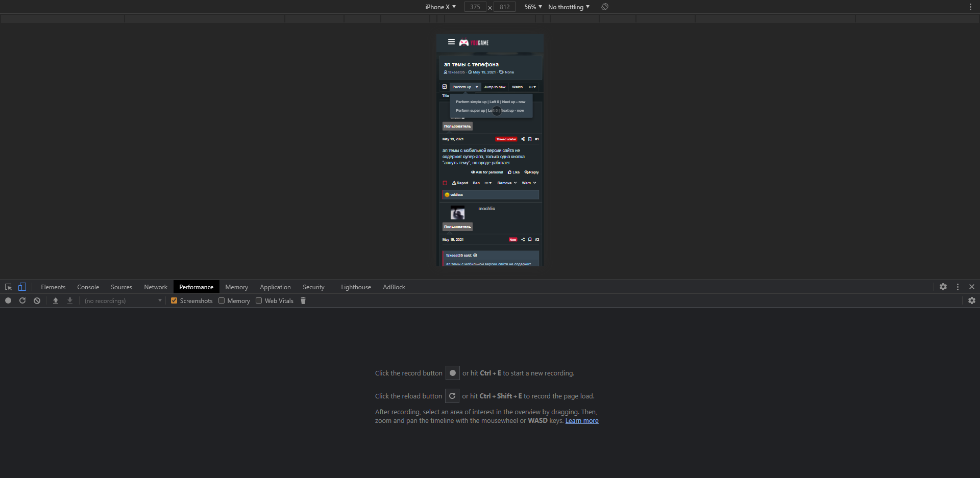This screenshot has height=478, width=980.
Task: Click the load profile upload icon
Action: click(56, 301)
